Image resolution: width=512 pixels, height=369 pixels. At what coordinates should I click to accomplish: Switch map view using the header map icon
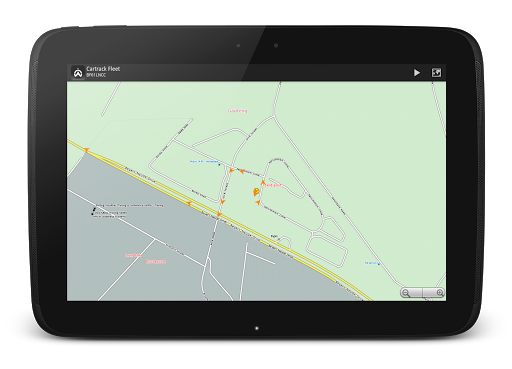(436, 73)
